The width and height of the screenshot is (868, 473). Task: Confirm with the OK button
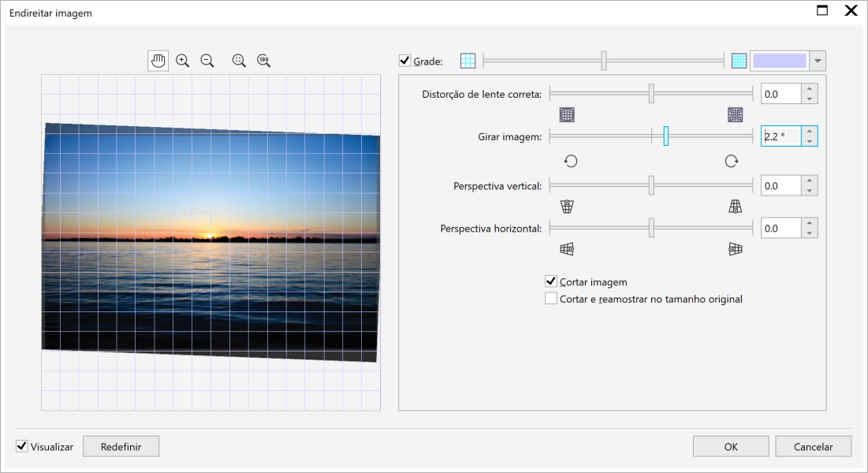(731, 446)
